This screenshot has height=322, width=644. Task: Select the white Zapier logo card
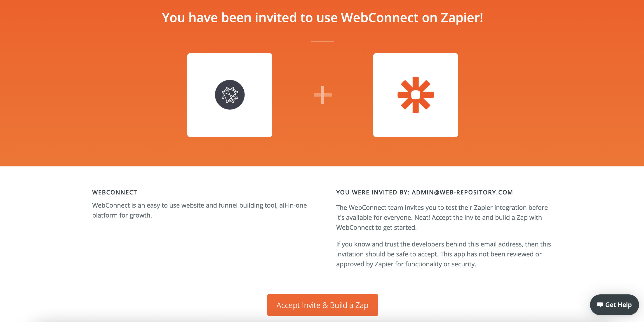click(416, 95)
